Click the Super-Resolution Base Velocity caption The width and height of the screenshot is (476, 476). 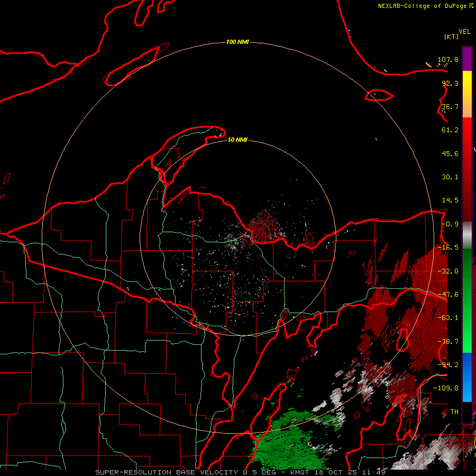[167, 472]
